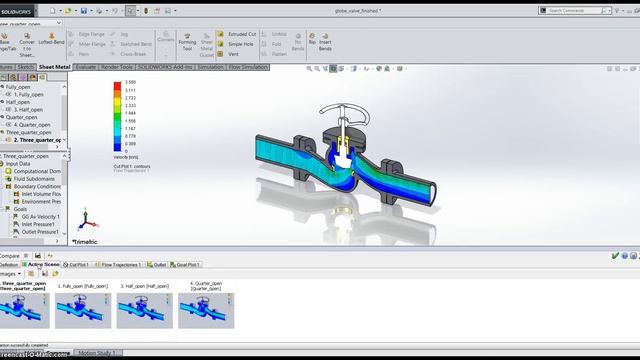This screenshot has height=360, width=640.
Task: Click the Print icon in top toolbar
Action: pos(99,11)
